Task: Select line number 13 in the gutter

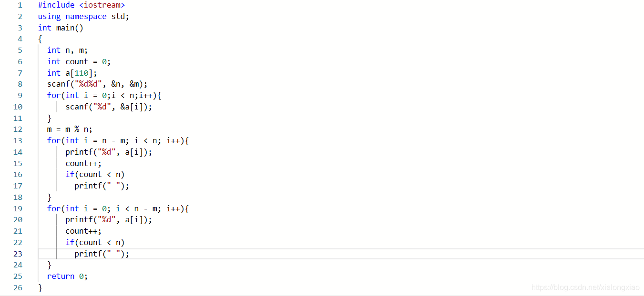Action: (x=18, y=140)
